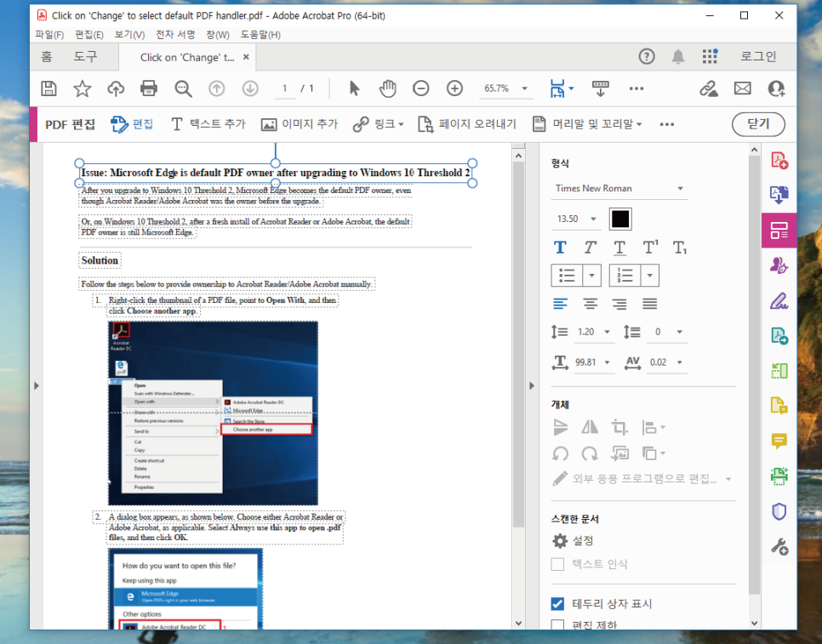Click the document vertical scrollbar

tap(518, 344)
